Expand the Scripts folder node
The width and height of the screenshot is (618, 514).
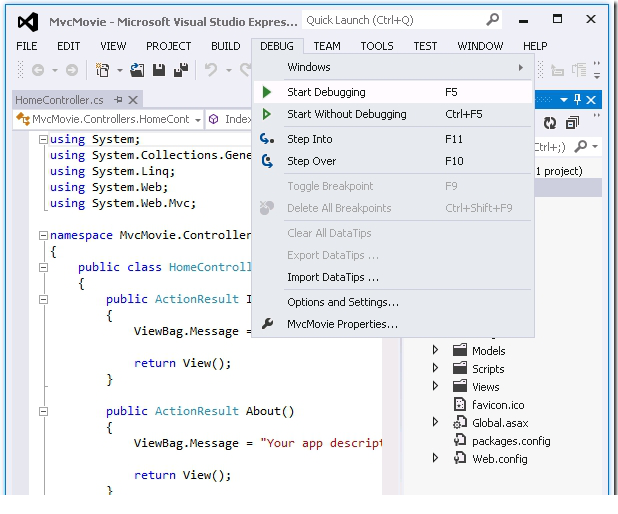435,368
